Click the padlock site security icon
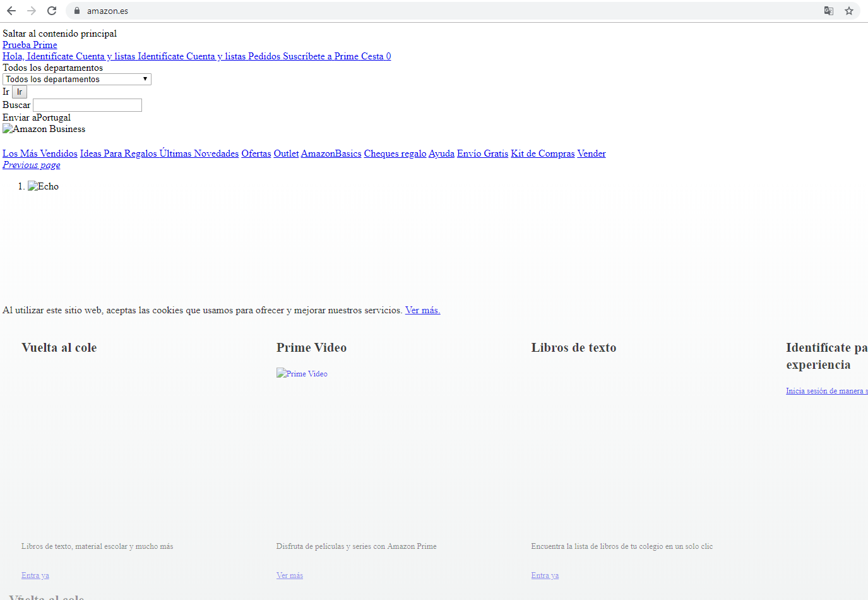Viewport: 868px width, 600px height. click(77, 11)
